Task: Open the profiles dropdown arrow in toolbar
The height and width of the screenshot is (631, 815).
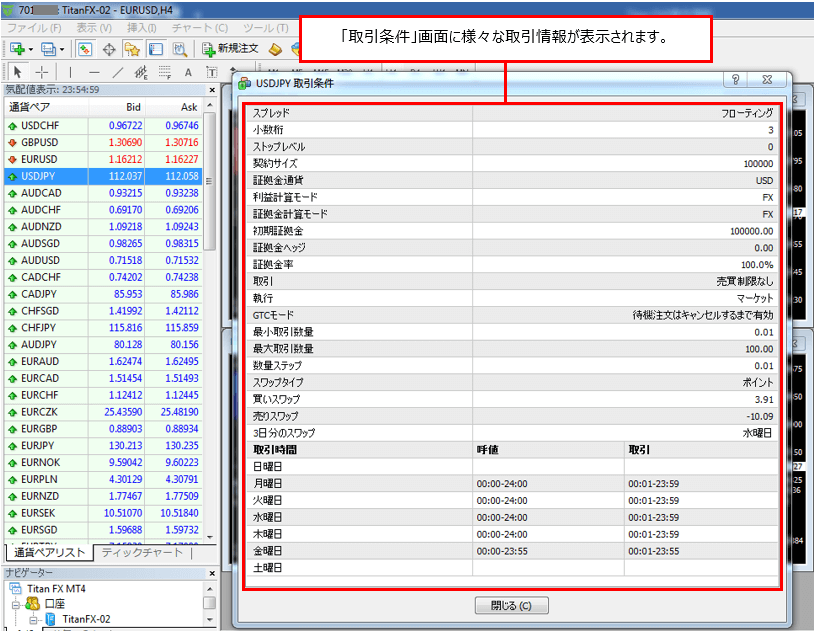Action: pos(64,48)
